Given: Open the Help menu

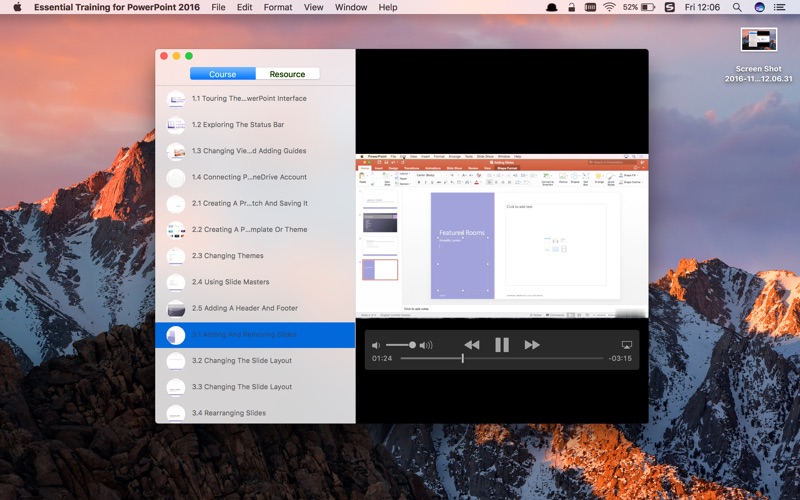Looking at the screenshot, I should click(x=388, y=7).
